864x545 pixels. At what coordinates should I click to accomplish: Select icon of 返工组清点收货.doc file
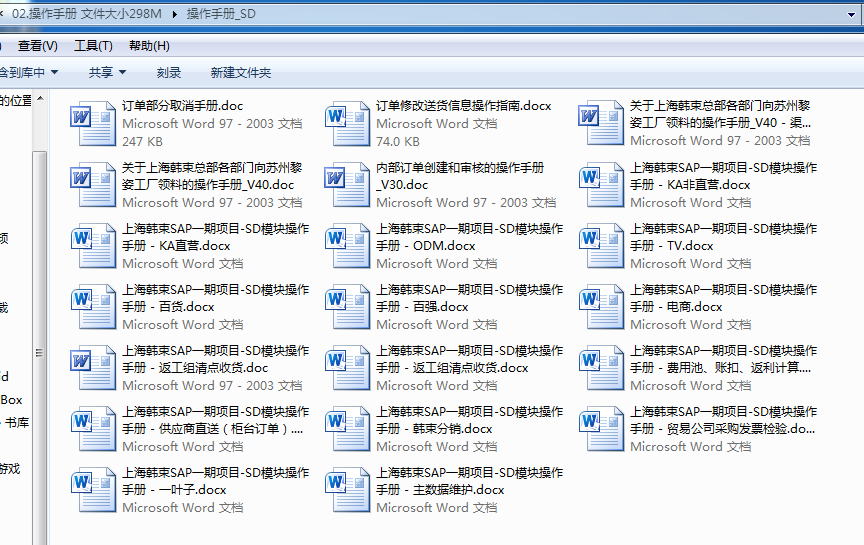click(93, 368)
